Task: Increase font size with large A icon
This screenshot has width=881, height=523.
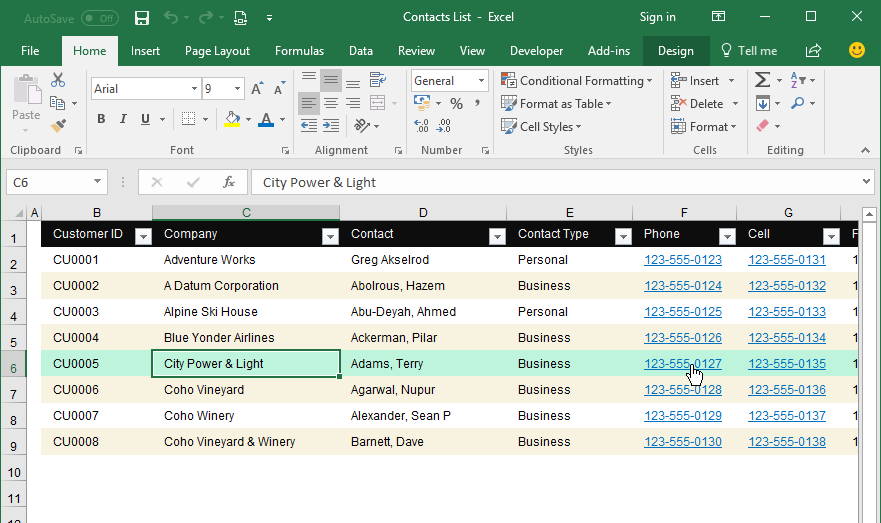Action: click(x=257, y=89)
